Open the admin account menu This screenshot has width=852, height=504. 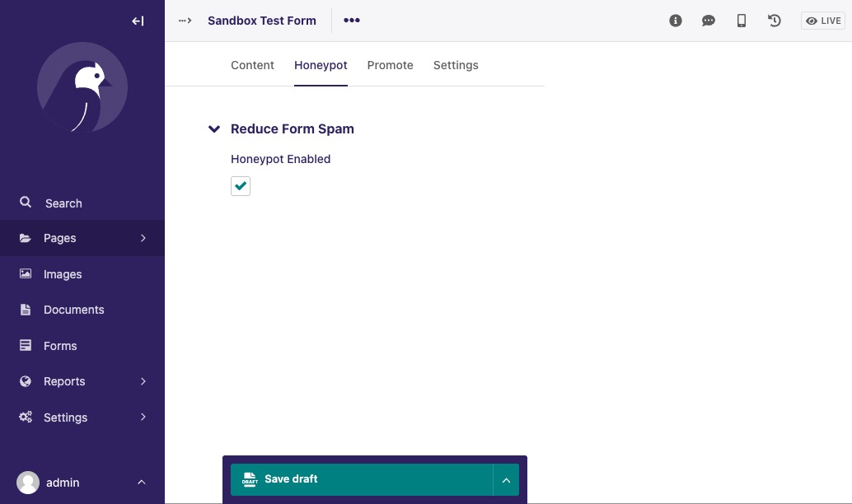(82, 483)
